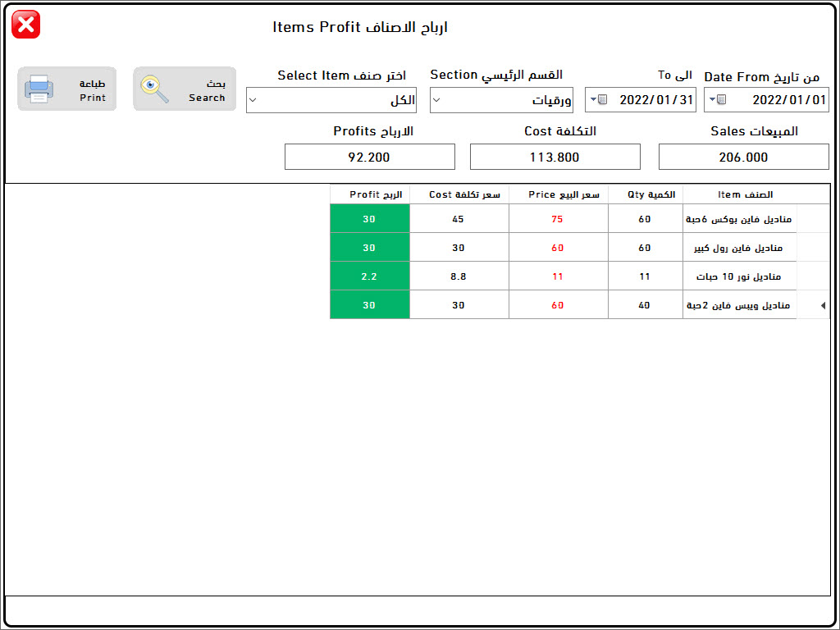Click the red price cell 11
This screenshot has height=630, width=840.
coord(558,276)
